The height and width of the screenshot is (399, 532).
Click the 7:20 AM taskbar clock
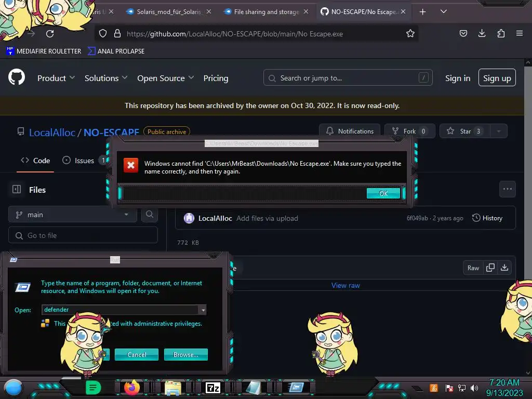coord(504,383)
